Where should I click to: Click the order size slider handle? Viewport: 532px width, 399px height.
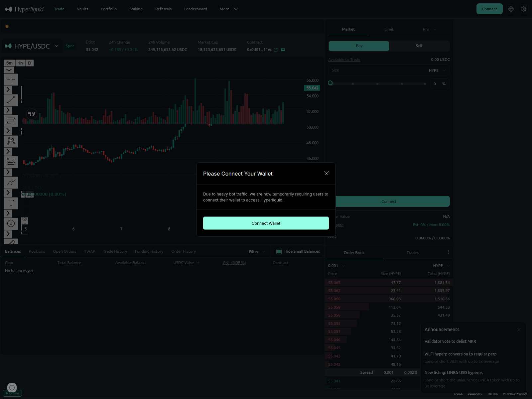pos(330,83)
